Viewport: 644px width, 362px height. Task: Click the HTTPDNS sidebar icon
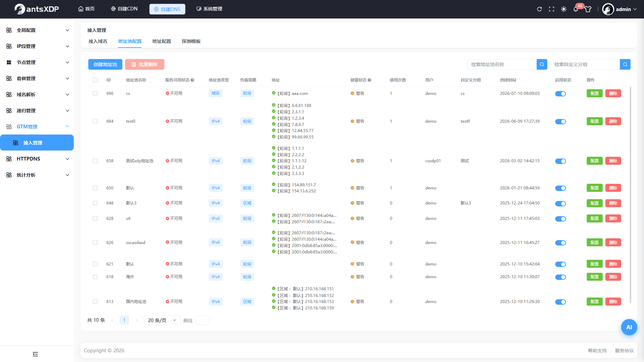9,159
